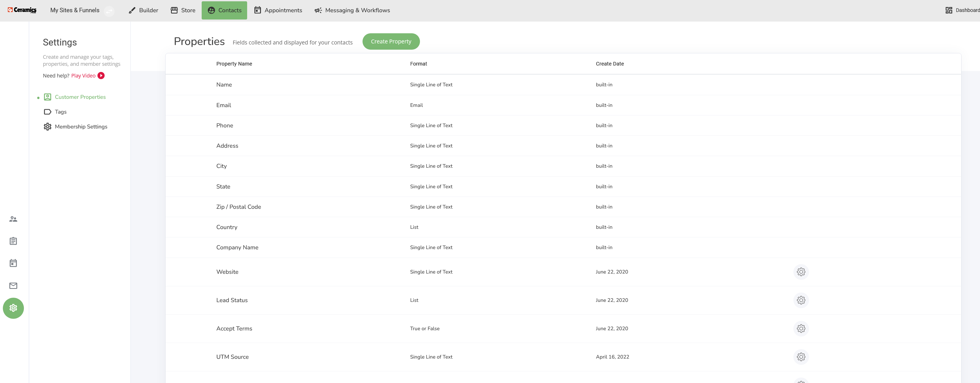Select the State property row
Screen dimensions: 980x383
(x=563, y=186)
